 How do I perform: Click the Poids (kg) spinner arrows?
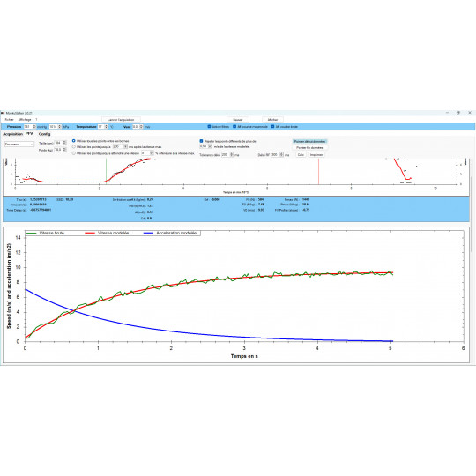64,150
